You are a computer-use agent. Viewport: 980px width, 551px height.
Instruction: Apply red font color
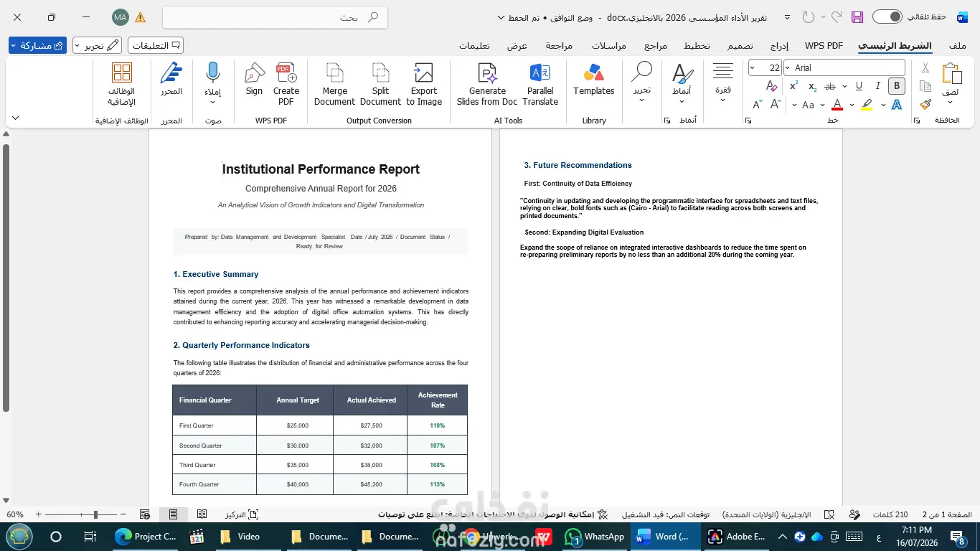click(x=837, y=105)
